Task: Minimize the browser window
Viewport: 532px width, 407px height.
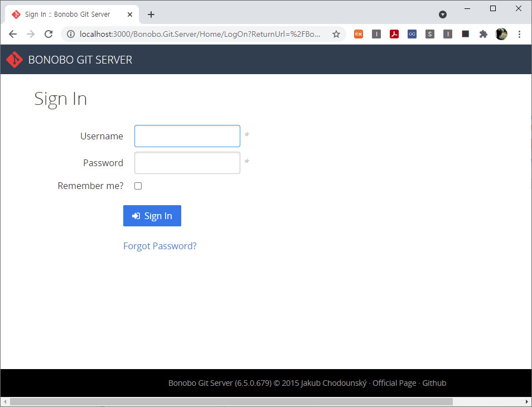Action: [x=467, y=8]
